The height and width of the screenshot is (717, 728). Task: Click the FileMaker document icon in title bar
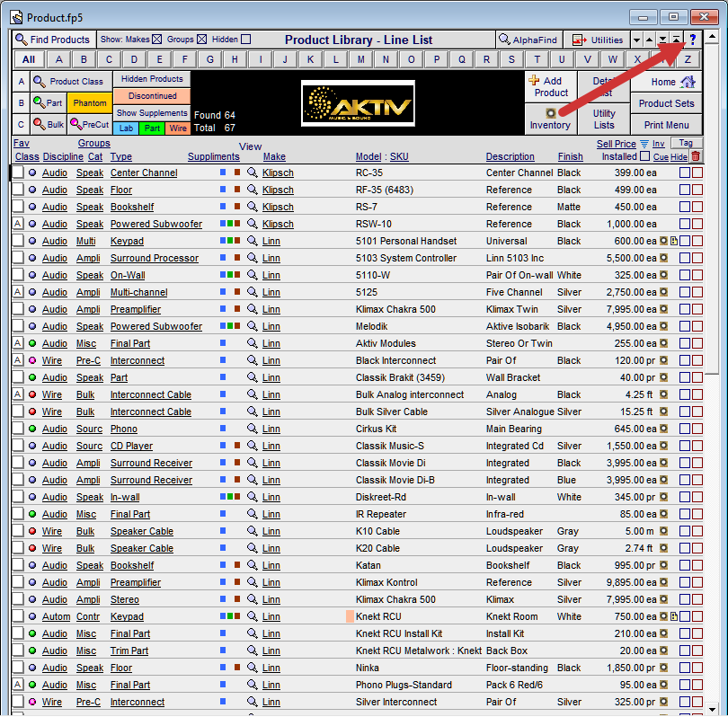(17, 18)
